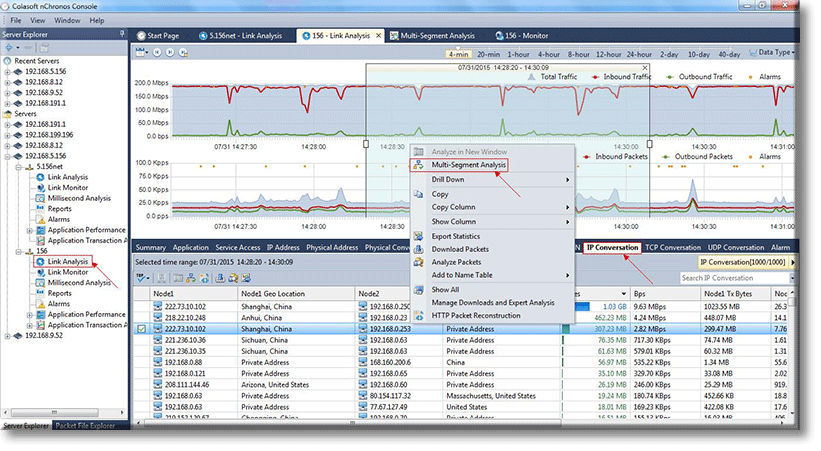Open the Top filter icon in conversation toolbar
The image size is (821, 451).
coord(141,278)
